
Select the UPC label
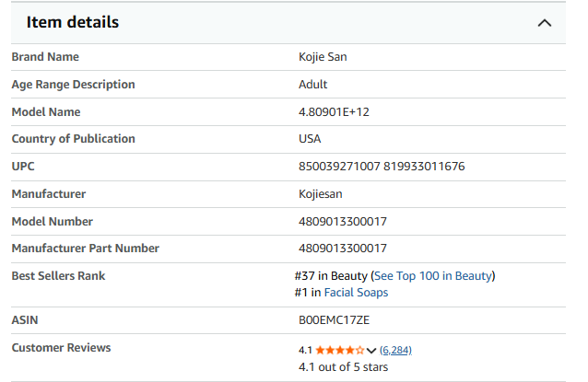[x=23, y=167]
